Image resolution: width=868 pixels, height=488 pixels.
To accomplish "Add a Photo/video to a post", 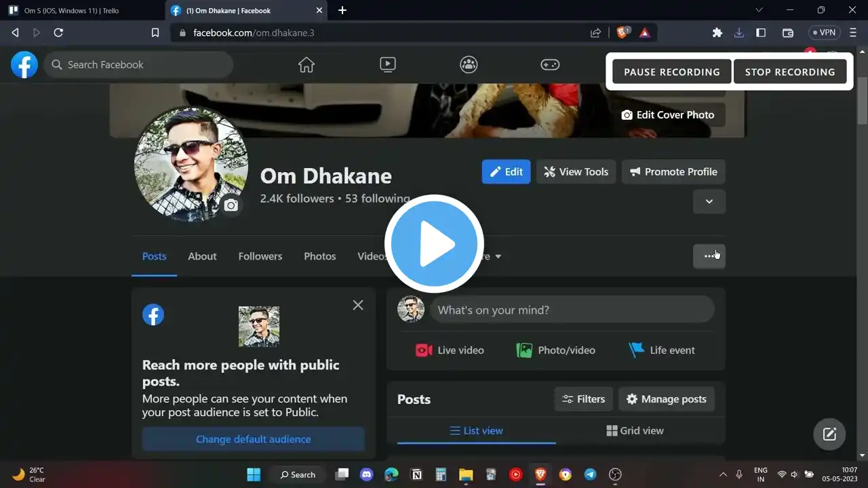I will pos(555,350).
